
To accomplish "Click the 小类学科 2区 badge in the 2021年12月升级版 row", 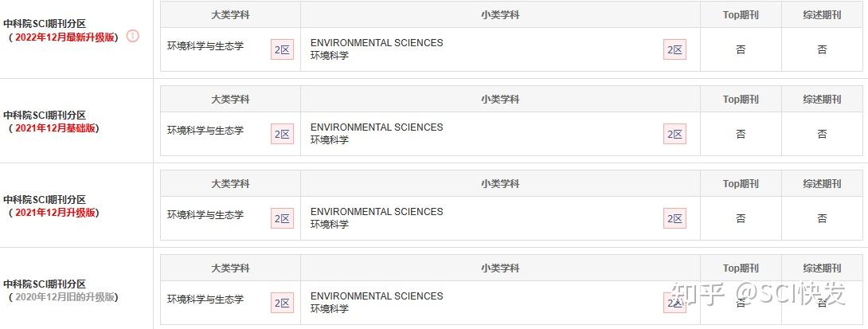I will coord(674,218).
